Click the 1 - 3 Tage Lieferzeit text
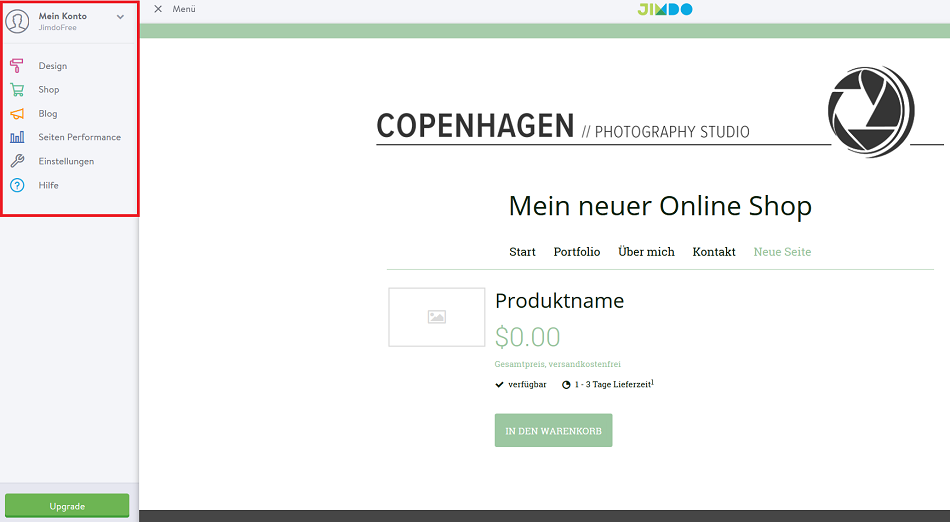Viewport: 950px width, 522px height. (x=614, y=384)
